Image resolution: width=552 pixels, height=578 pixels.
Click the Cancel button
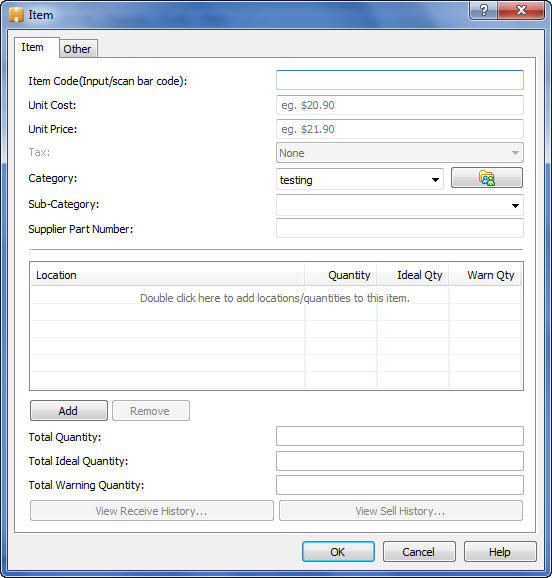(419, 552)
